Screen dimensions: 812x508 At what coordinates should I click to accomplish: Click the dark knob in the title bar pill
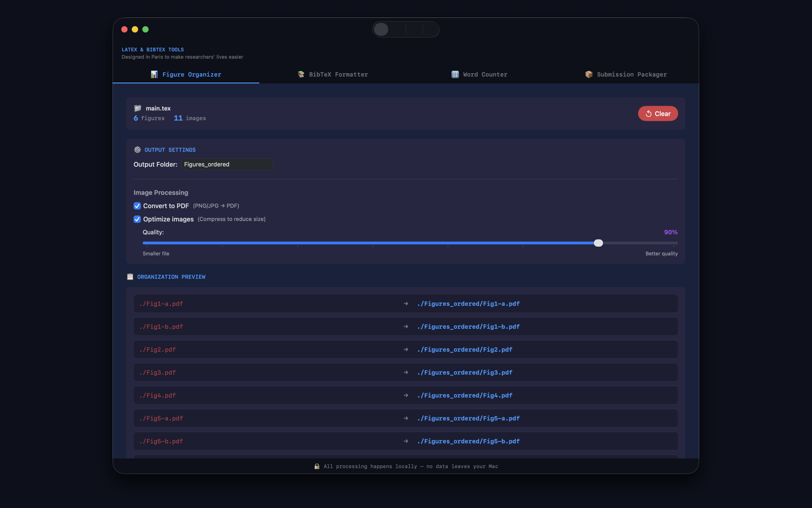coord(381,30)
